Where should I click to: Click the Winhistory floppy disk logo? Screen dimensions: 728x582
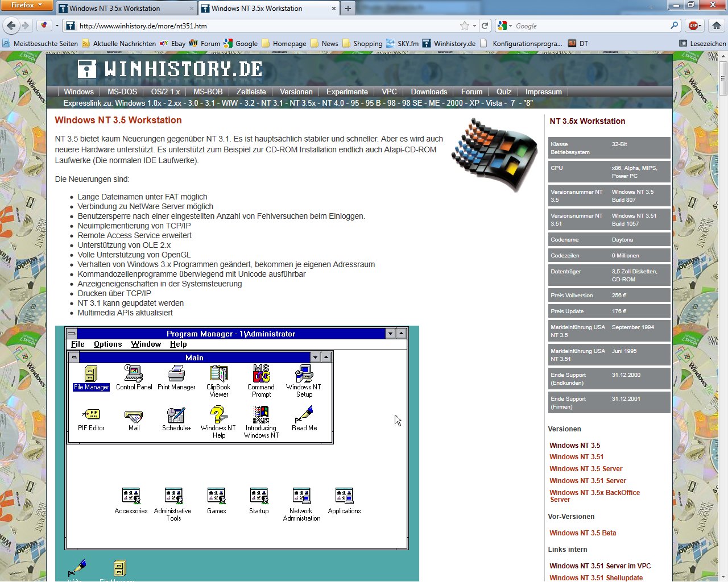[87, 69]
